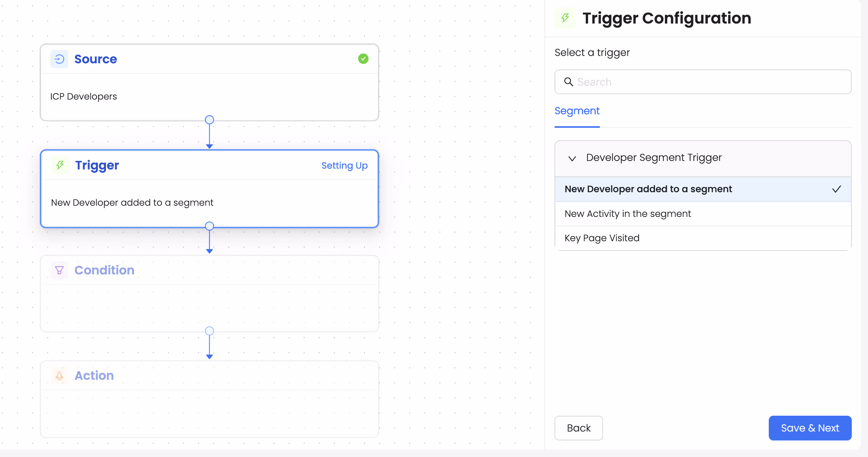The height and width of the screenshot is (457, 868).
Task: Select the New Activity in the segment trigger
Action: (628, 213)
